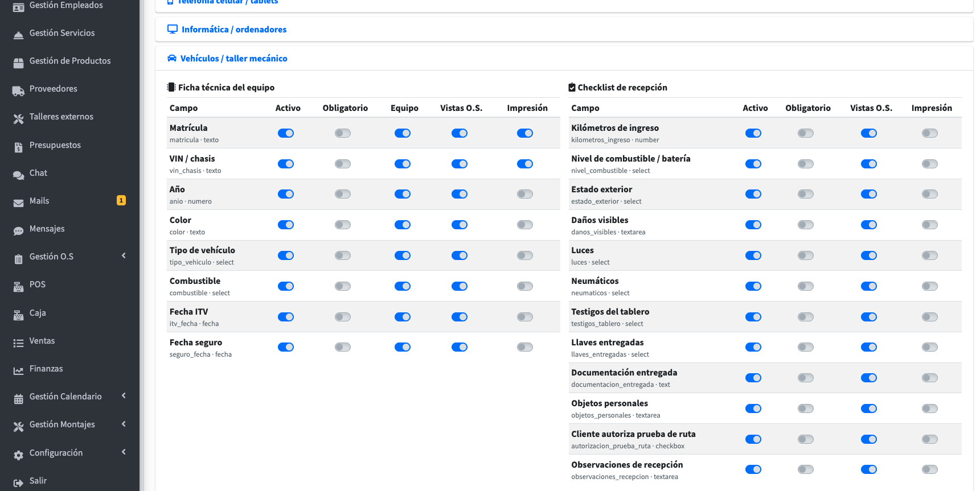Expand the Gestión O.S submenu chevron
The width and height of the screenshot is (980, 491).
124,256
